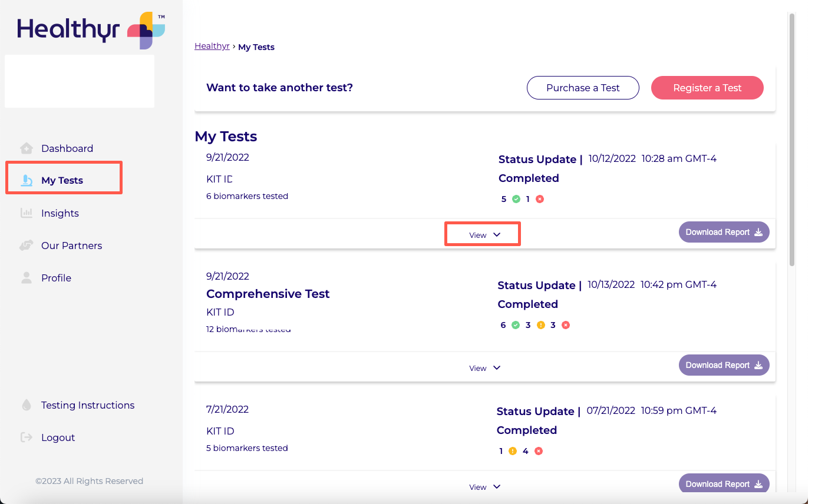The width and height of the screenshot is (815, 504).
Task: Click the red failed indicator on Comprehensive Test
Action: click(x=566, y=325)
